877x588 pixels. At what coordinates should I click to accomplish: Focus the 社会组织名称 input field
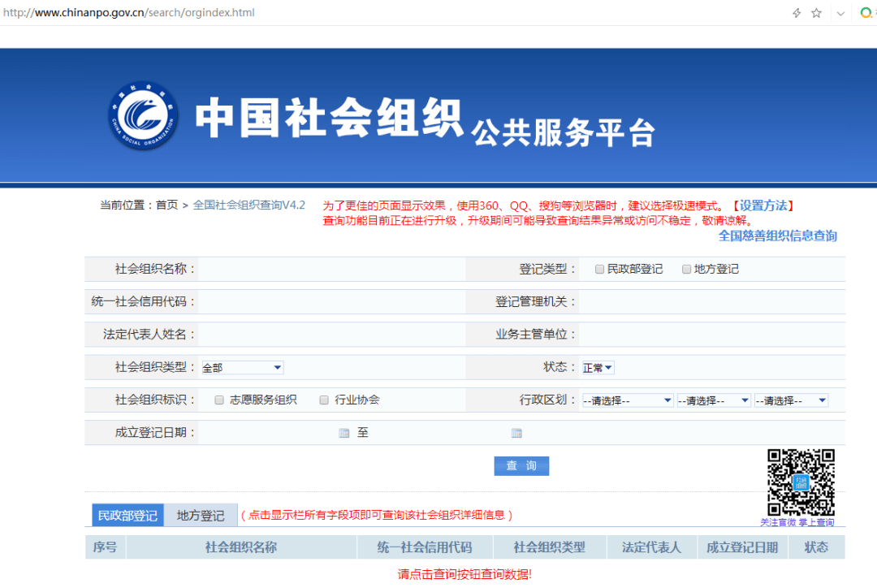(331, 270)
